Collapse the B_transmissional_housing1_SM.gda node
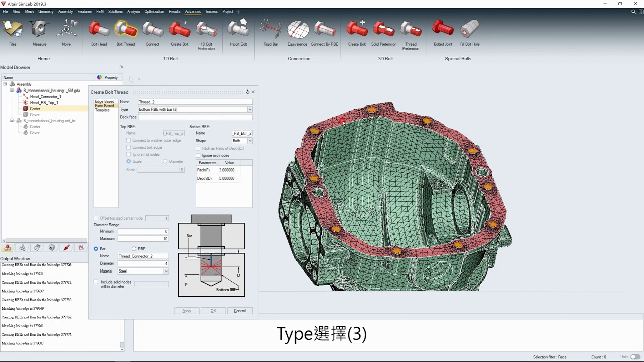Screen dimensions: 644x362 coord(12,90)
